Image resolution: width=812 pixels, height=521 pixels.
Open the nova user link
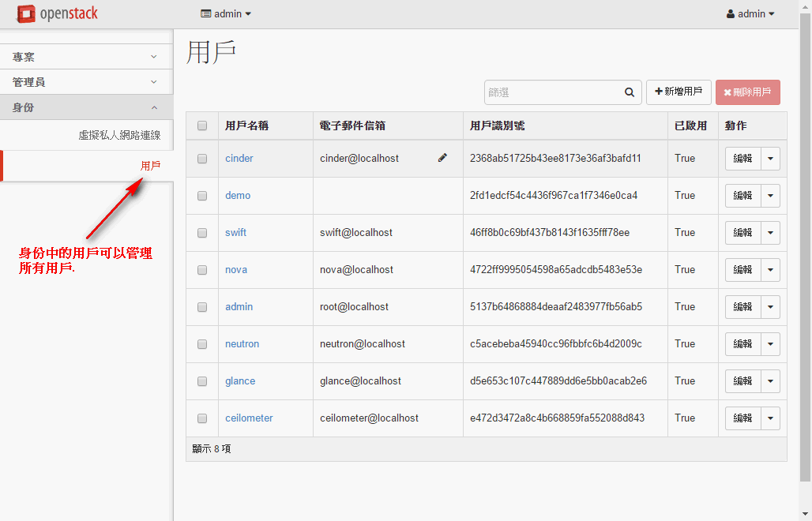(236, 269)
